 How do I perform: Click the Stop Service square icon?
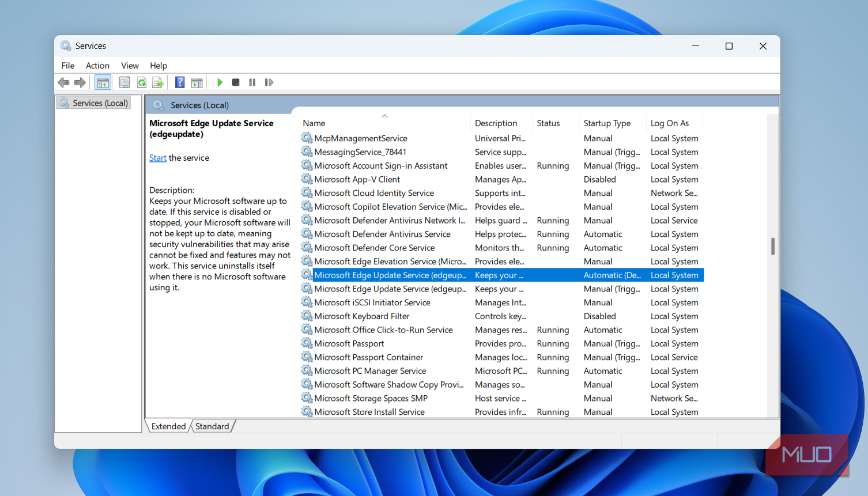point(236,82)
